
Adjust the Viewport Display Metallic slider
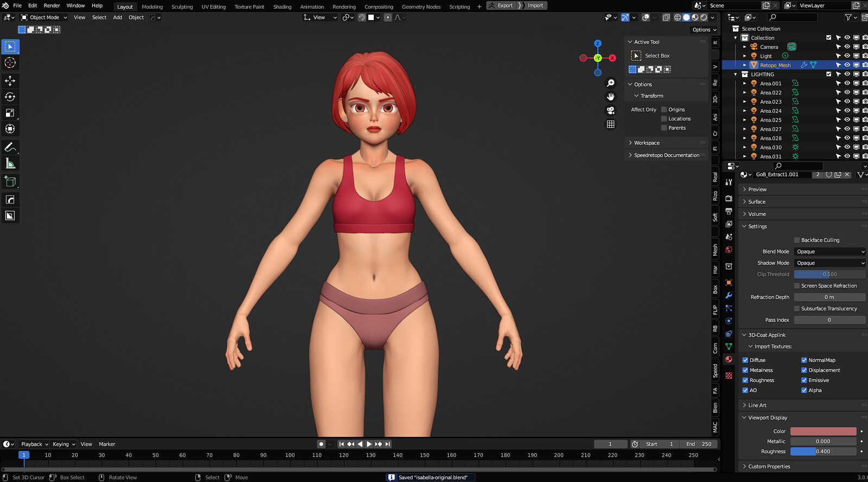pyautogui.click(x=823, y=441)
